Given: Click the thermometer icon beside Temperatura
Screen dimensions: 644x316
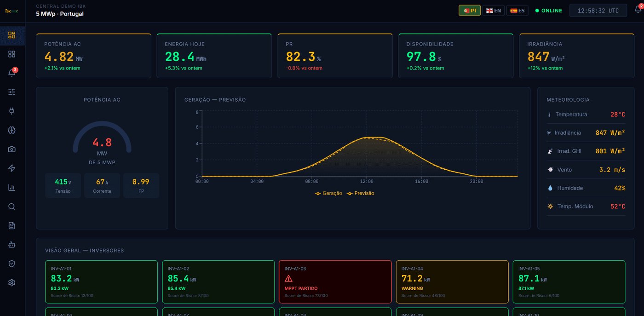Looking at the screenshot, I should (x=549, y=115).
